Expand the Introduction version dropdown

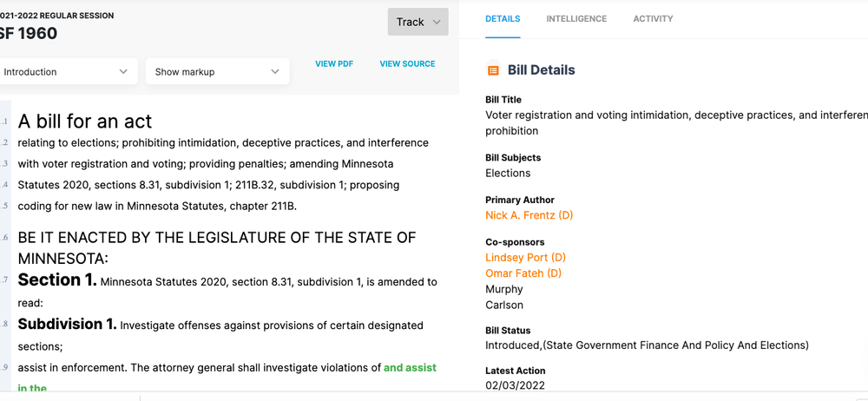pos(66,72)
